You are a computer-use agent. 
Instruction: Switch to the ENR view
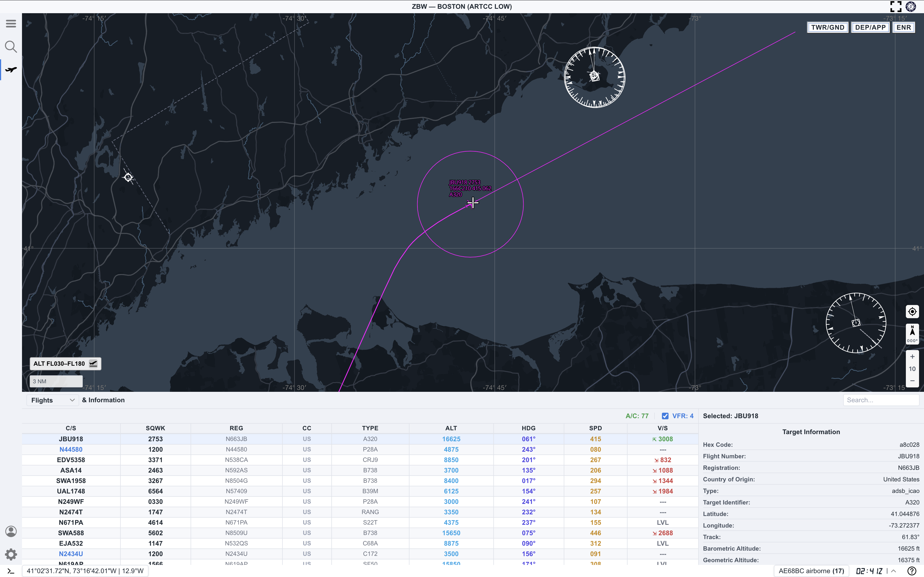pos(904,27)
